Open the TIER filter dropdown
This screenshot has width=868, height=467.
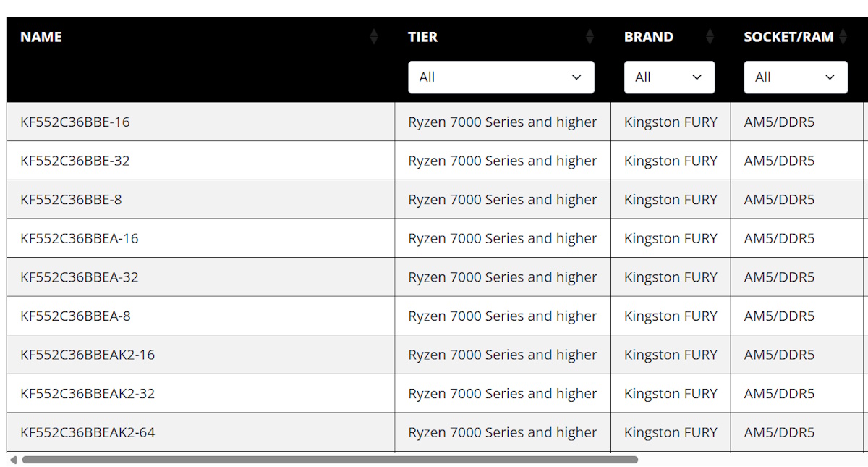pyautogui.click(x=501, y=77)
